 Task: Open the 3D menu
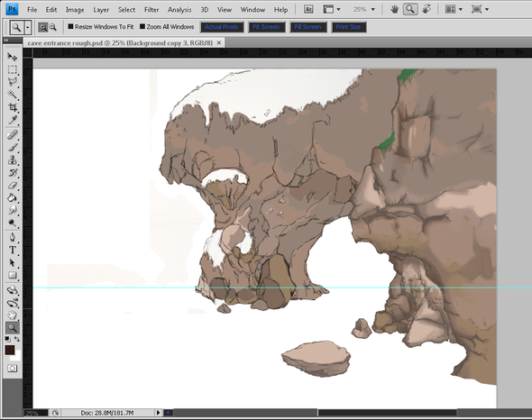pos(205,10)
